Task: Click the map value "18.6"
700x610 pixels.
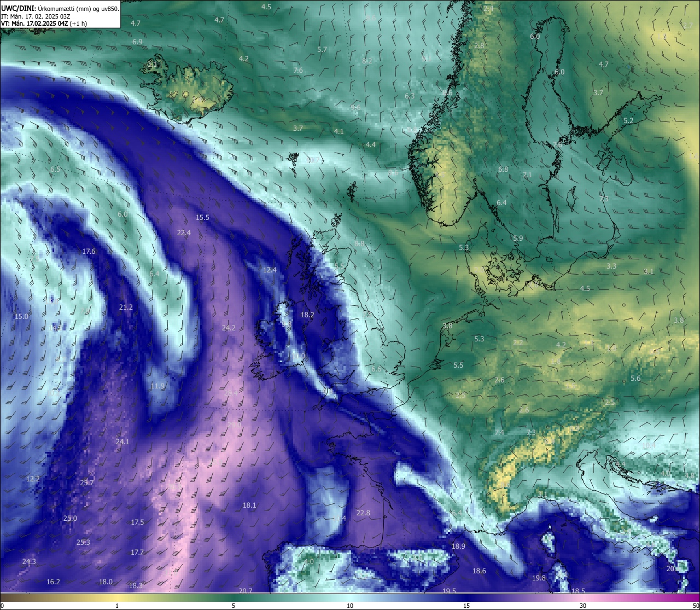Action: [479, 571]
